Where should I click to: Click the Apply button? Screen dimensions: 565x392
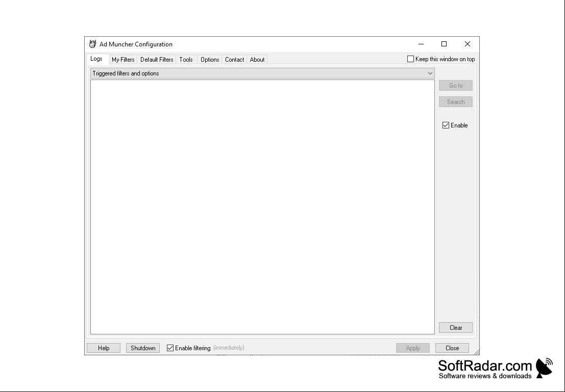click(x=412, y=348)
